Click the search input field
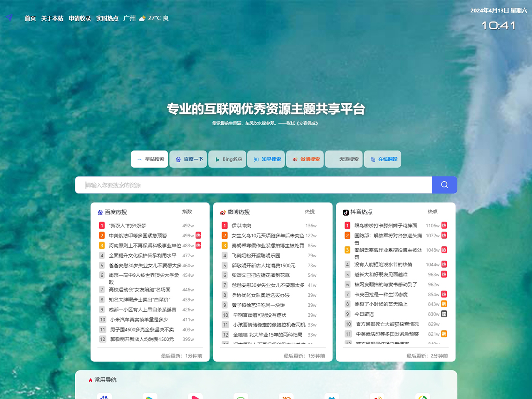The width and height of the screenshot is (532, 399). [249, 185]
